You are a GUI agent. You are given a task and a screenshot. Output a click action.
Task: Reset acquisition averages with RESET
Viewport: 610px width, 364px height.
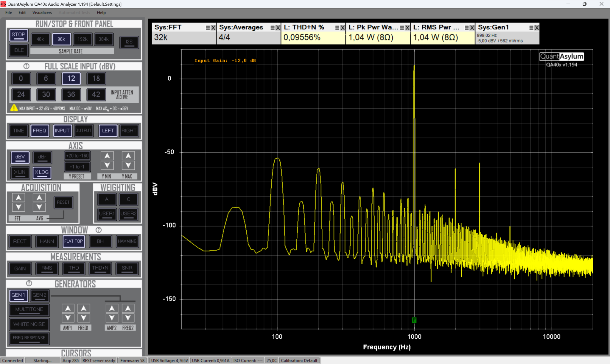tap(63, 202)
